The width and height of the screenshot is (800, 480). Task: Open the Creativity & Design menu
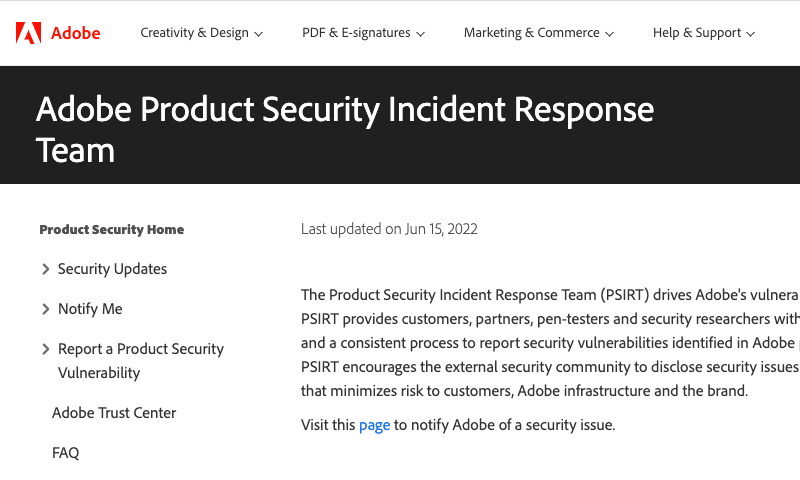pyautogui.click(x=194, y=33)
